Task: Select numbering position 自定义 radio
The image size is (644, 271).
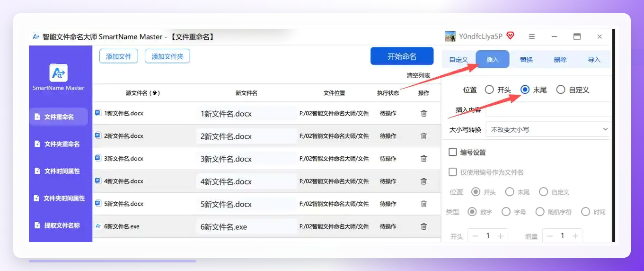Action: tap(544, 192)
